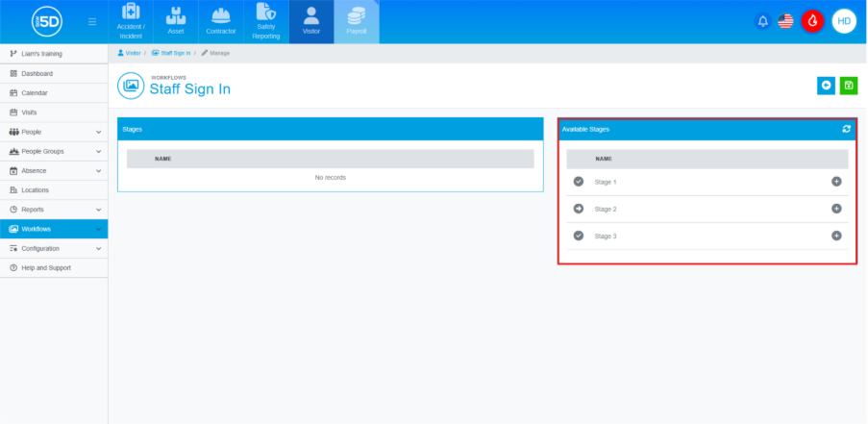Click the check circle beside Stage 1
Screen dimensions: 868x424
tap(579, 182)
